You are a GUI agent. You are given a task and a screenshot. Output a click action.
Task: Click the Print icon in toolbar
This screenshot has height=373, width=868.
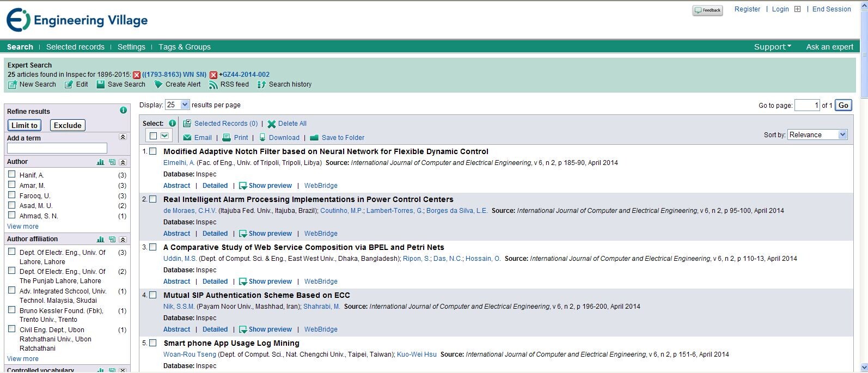pos(227,138)
